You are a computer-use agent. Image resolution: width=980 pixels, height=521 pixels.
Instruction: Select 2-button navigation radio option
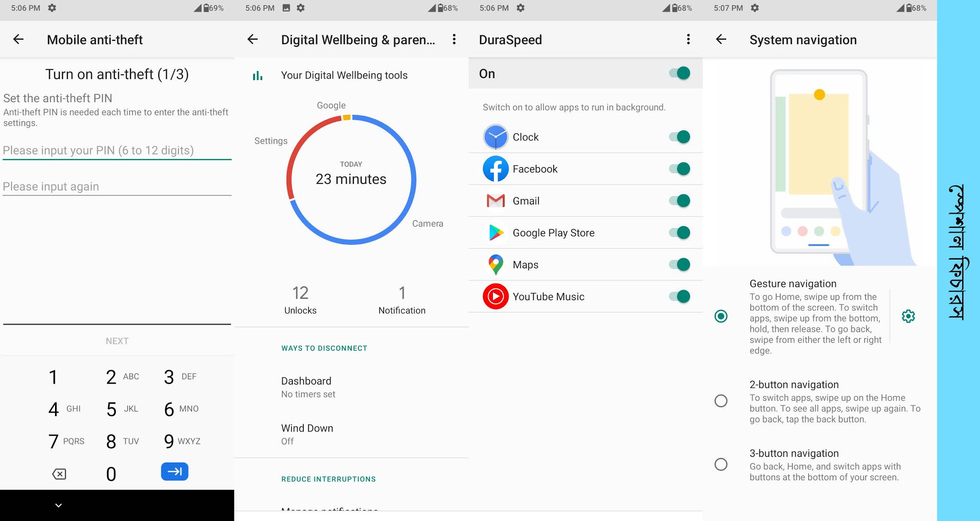click(x=721, y=401)
